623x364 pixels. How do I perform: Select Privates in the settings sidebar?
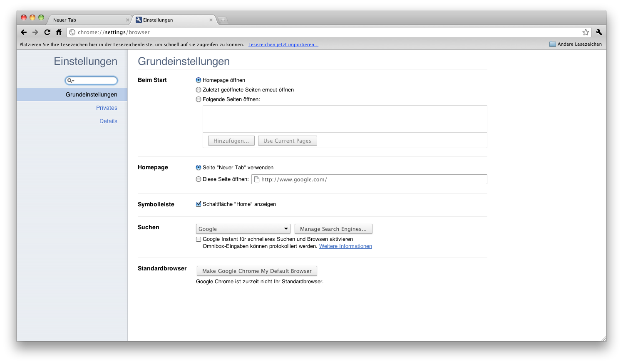107,108
